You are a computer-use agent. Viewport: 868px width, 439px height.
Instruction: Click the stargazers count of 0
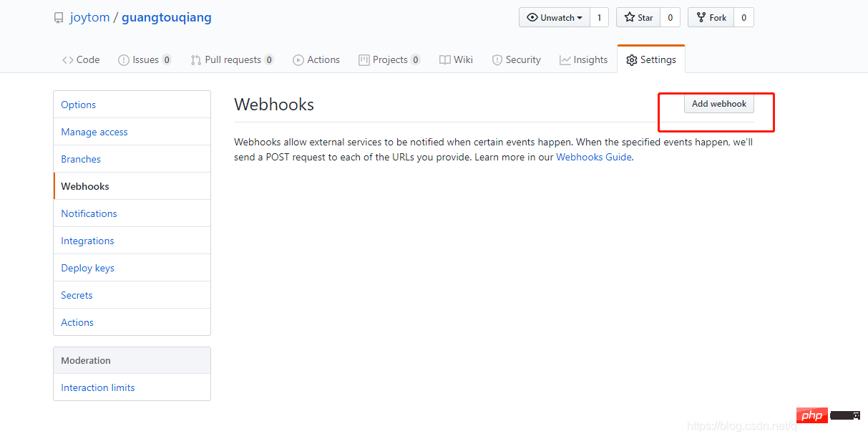(670, 18)
